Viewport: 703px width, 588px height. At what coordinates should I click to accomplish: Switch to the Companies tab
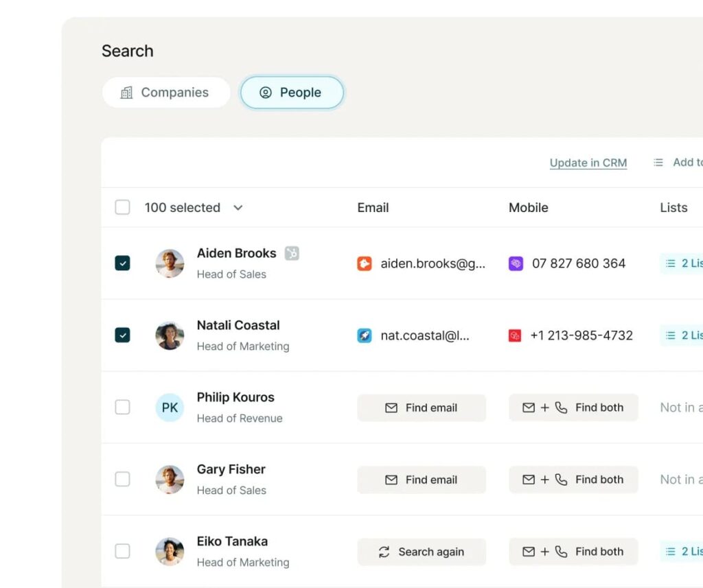coord(165,93)
